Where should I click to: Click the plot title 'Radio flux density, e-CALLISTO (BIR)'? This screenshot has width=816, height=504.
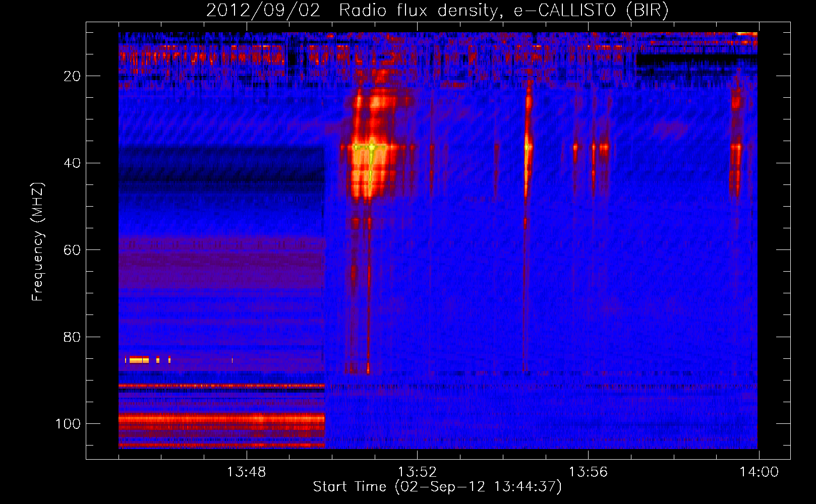coord(504,11)
